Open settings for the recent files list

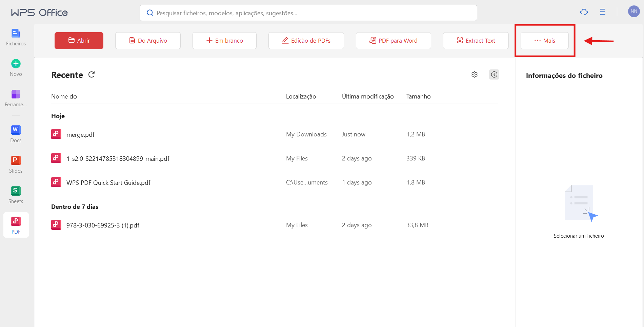(x=474, y=74)
